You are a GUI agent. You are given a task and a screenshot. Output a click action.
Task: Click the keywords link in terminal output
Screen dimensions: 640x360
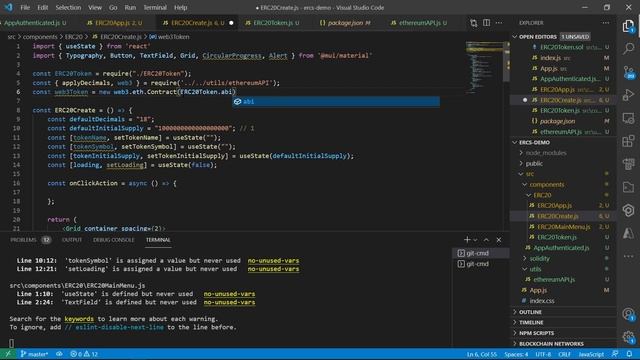[x=79, y=319]
